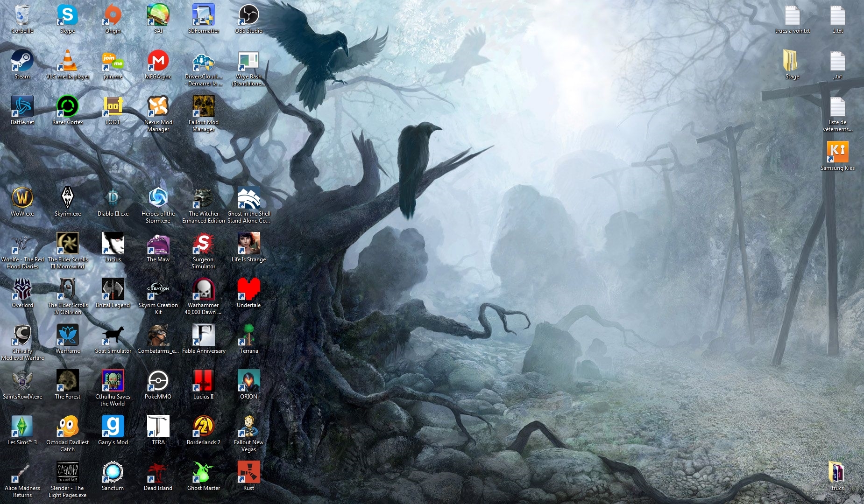Image resolution: width=864 pixels, height=504 pixels.
Task: Click The Elder Scrolls IV Oblivion icon
Action: tap(67, 289)
